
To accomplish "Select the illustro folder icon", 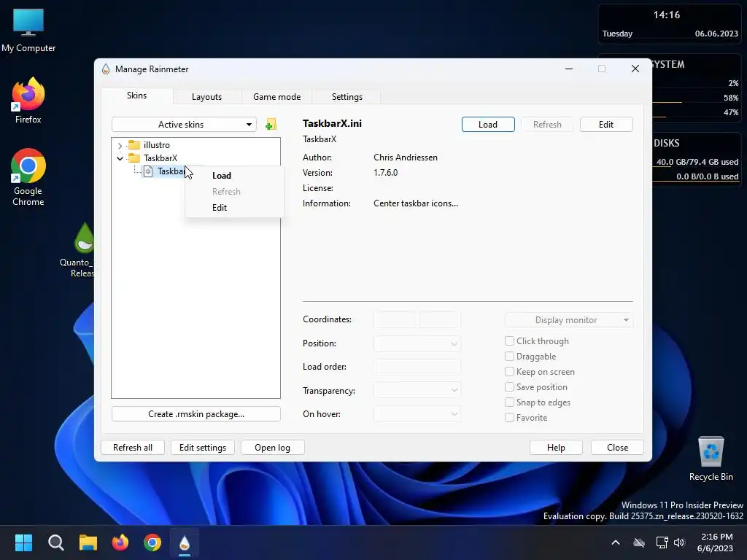I will pos(134,145).
